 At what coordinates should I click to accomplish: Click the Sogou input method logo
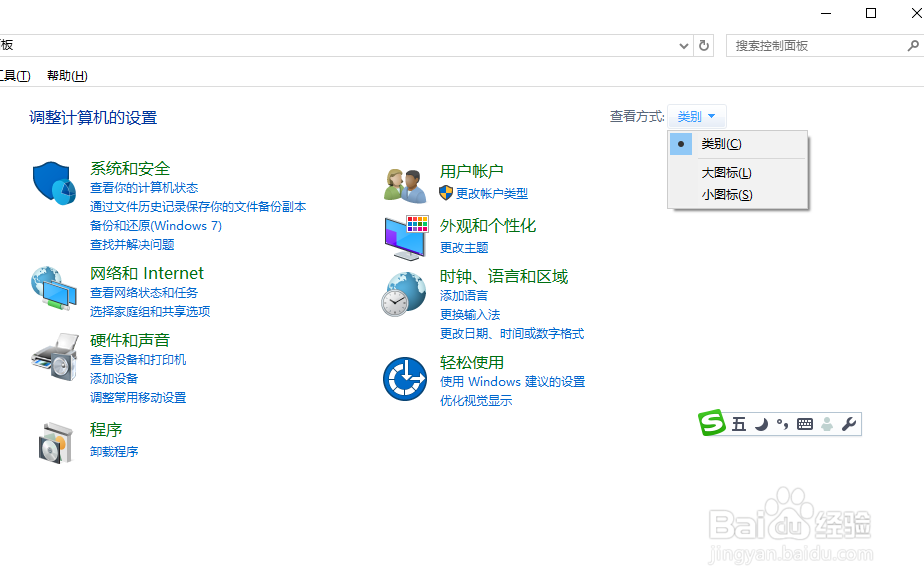tap(713, 424)
